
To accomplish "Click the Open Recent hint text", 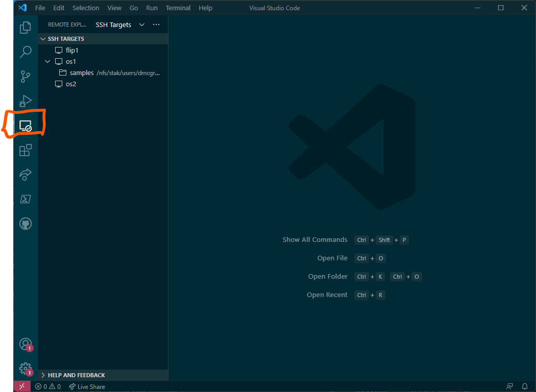I will coord(327,295).
